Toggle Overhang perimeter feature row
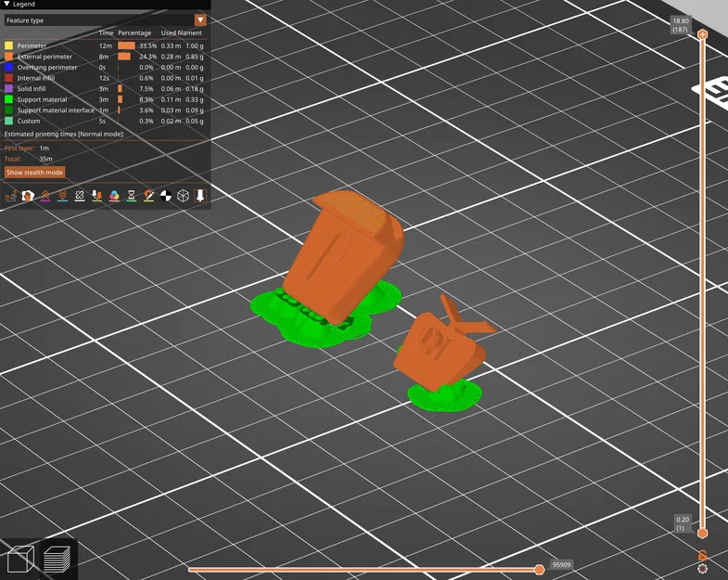 (105, 67)
